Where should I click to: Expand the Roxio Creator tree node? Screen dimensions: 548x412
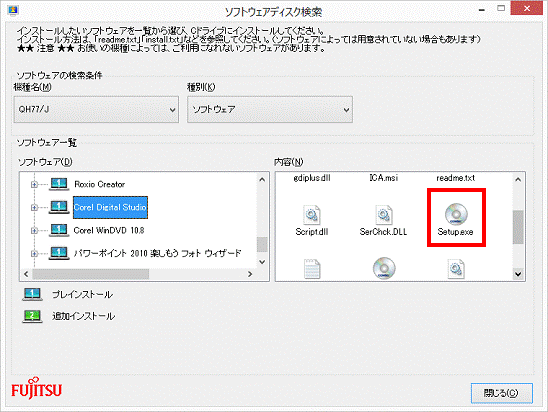tap(34, 184)
